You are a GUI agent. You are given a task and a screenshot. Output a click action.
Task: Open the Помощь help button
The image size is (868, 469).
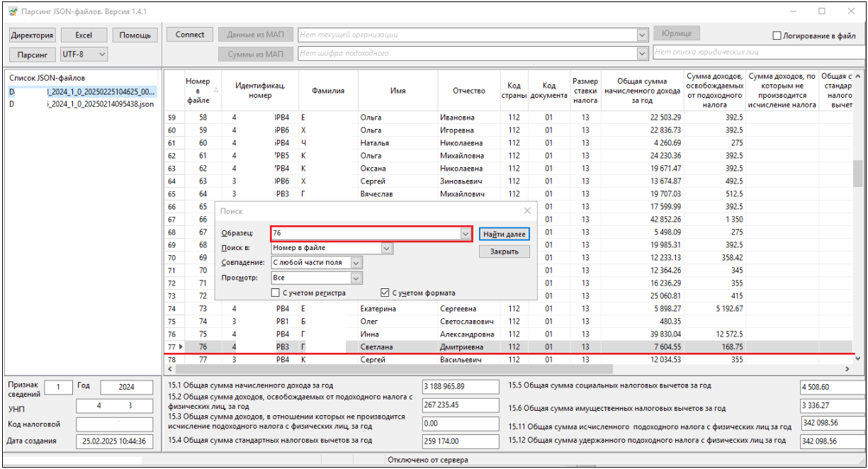135,35
